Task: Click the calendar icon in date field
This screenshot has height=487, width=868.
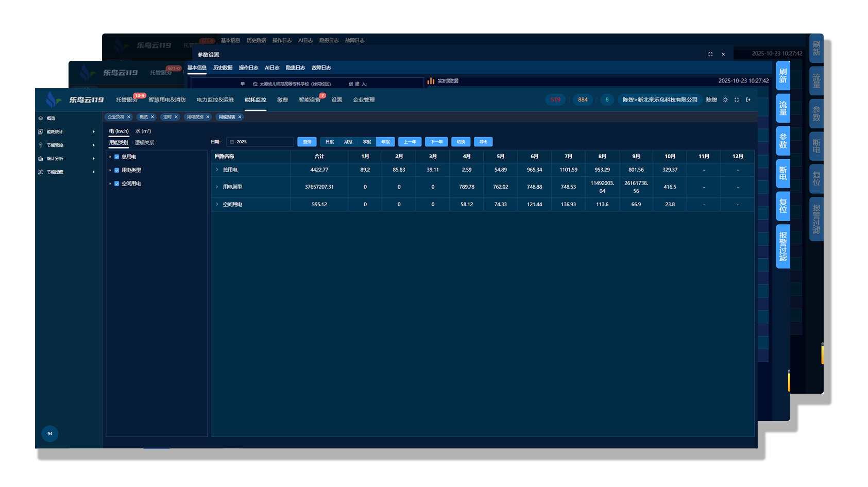Action: click(x=232, y=142)
